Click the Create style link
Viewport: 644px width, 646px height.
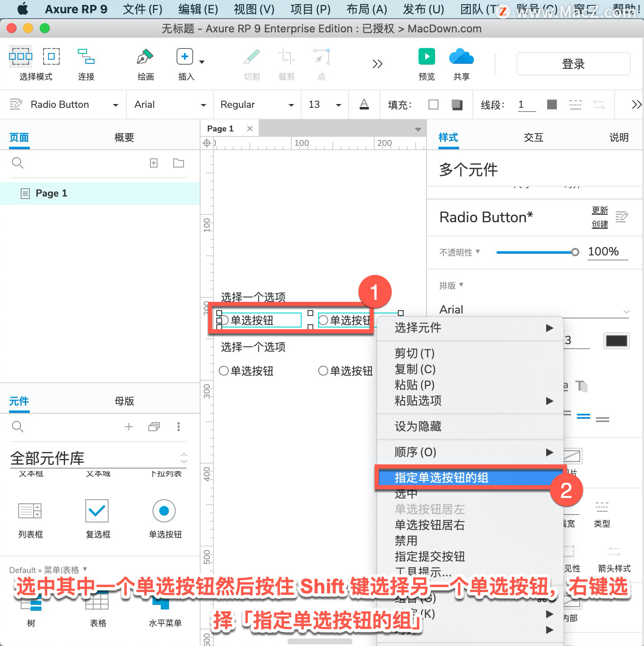tap(600, 224)
